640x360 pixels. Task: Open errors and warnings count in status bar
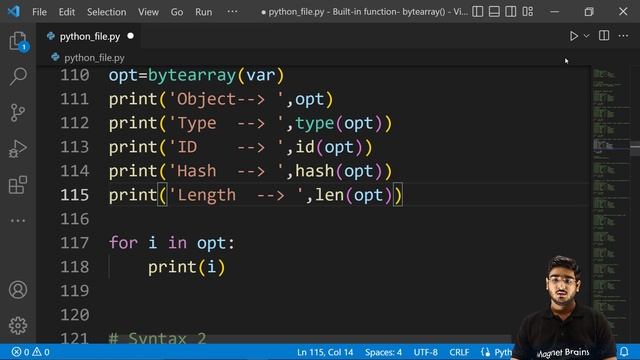pos(31,352)
